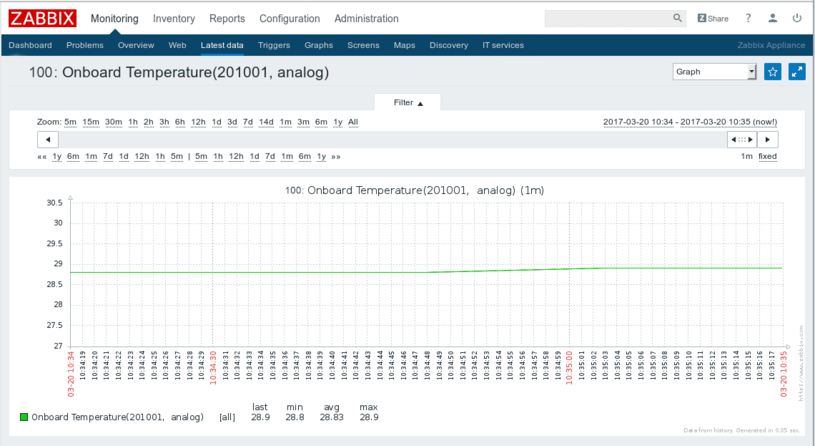Open the Configuration menu

(290, 19)
